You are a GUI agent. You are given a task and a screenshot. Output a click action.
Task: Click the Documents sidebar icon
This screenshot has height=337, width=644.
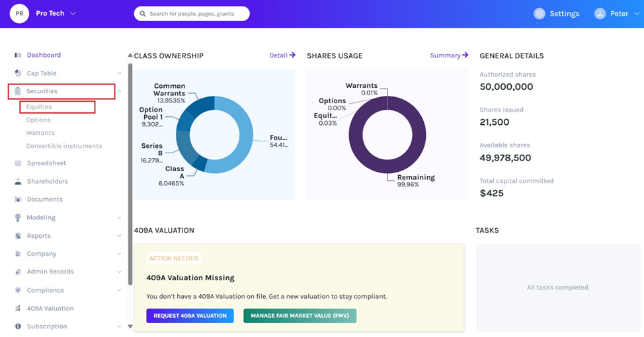tap(18, 199)
